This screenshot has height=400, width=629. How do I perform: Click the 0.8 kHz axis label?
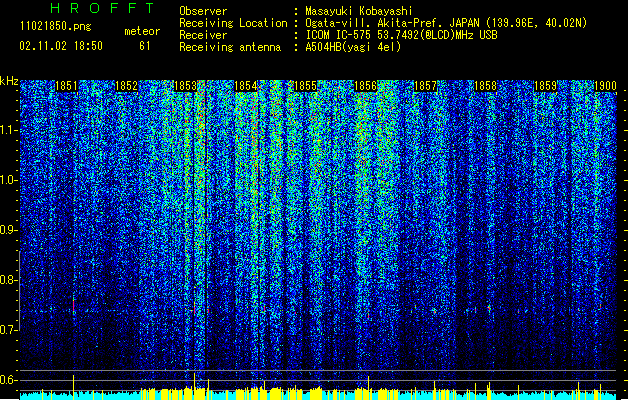[8, 280]
